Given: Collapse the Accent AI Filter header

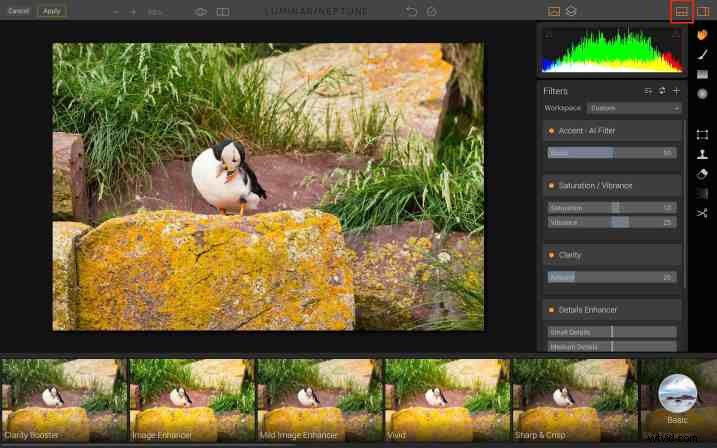Looking at the screenshot, I should coord(612,131).
